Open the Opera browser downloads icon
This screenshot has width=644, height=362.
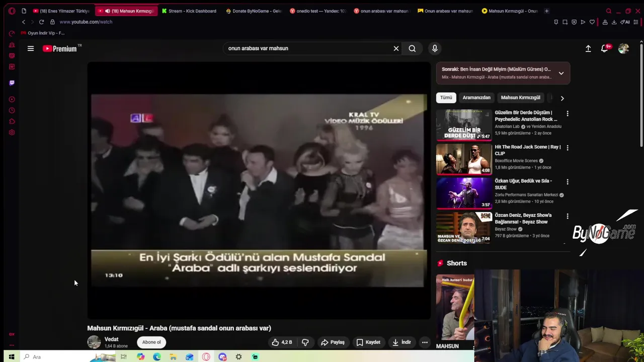tap(614, 22)
